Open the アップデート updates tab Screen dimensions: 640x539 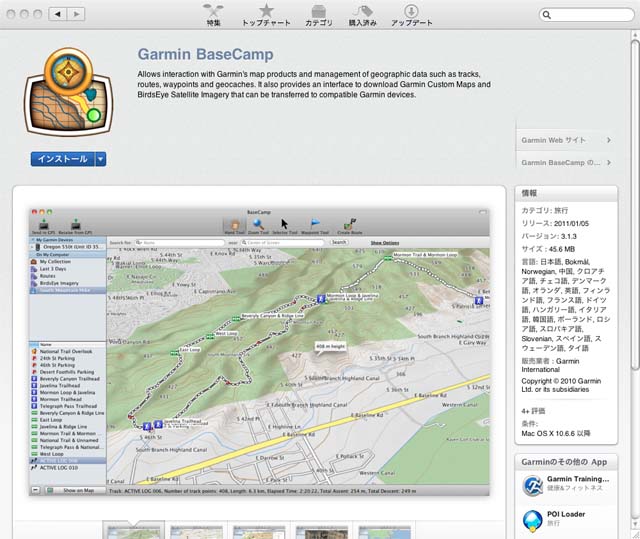click(411, 15)
